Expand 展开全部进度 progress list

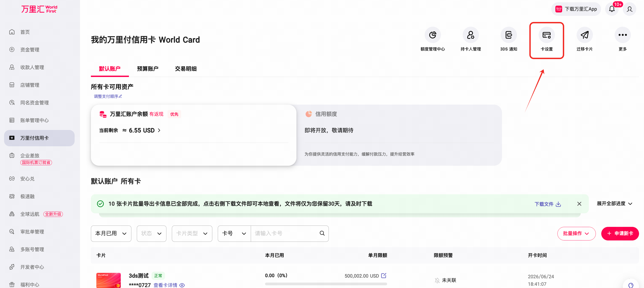pos(615,203)
